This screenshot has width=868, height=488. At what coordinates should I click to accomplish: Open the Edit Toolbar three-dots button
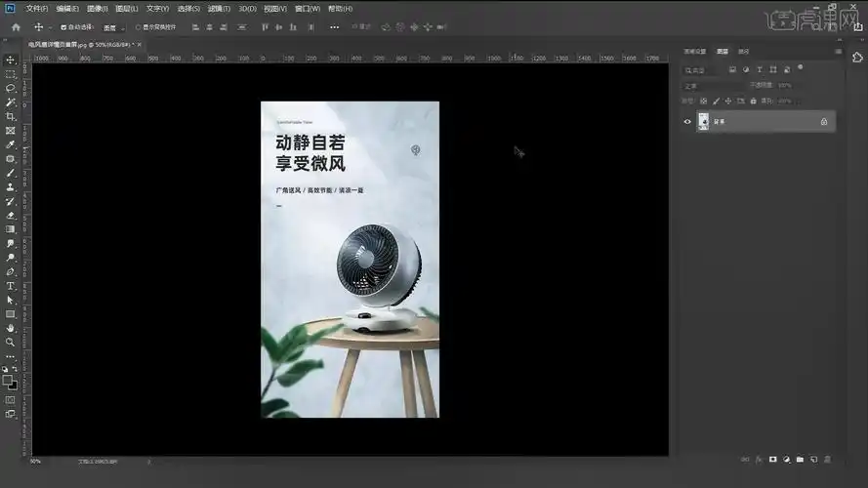click(11, 357)
